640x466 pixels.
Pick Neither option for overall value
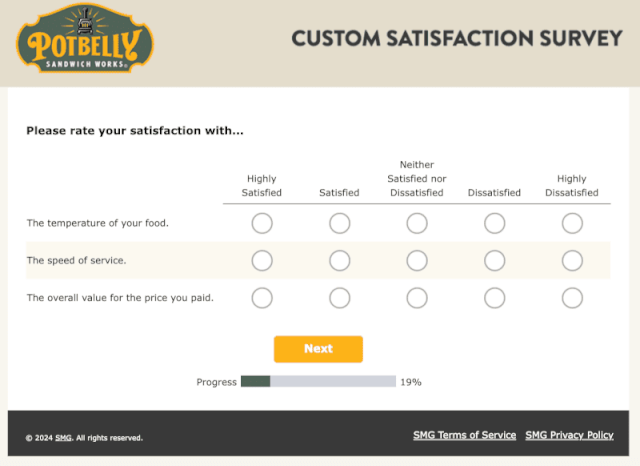[x=417, y=298]
